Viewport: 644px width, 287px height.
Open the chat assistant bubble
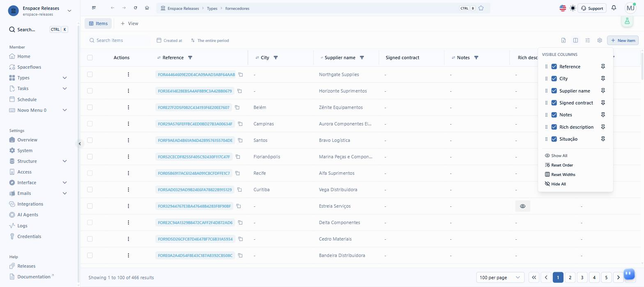pyautogui.click(x=629, y=274)
